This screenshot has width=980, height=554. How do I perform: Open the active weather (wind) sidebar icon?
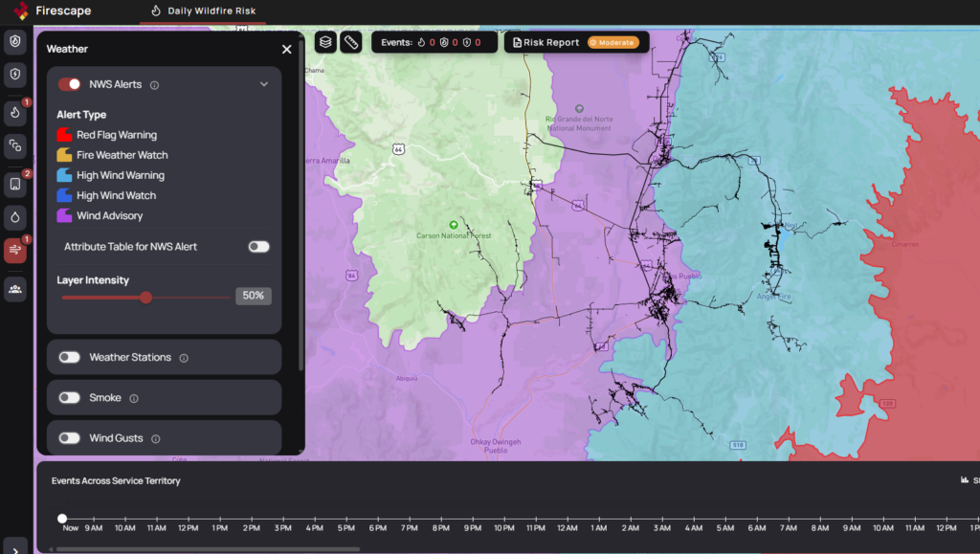[15, 251]
